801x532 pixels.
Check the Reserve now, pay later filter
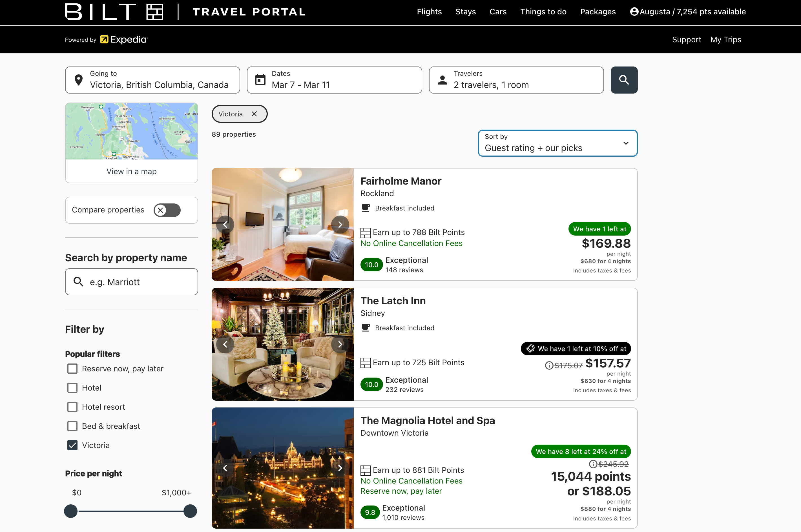pyautogui.click(x=72, y=369)
